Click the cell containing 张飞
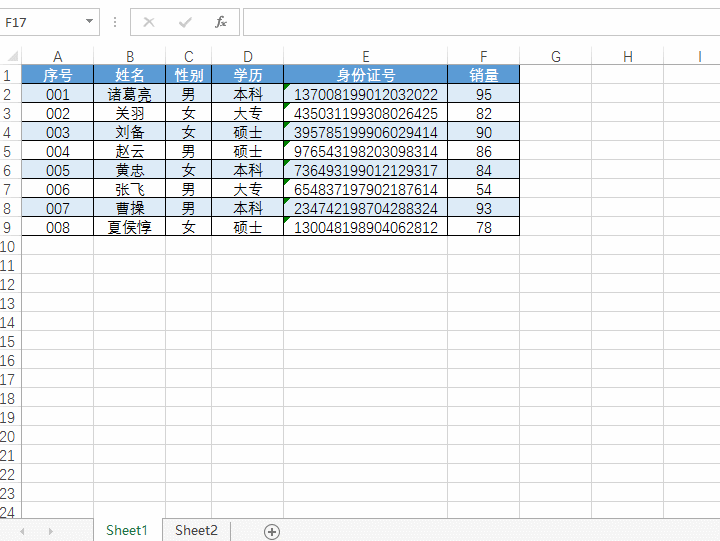 130,189
